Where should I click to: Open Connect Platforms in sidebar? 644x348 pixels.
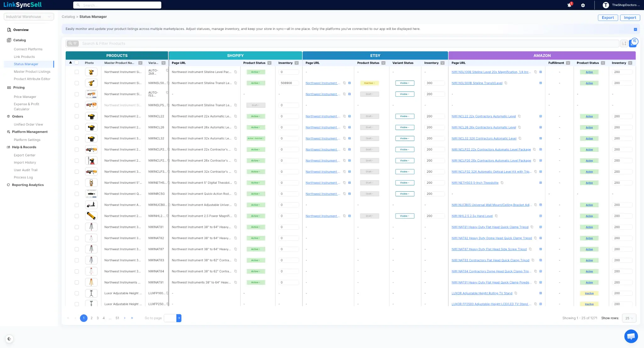[x=28, y=49]
